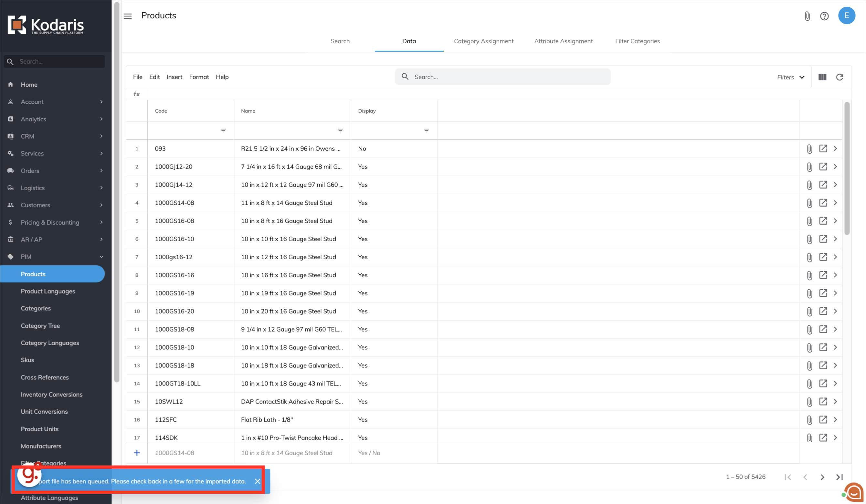Screen dimensions: 866x504
Task: Open filter for Code column
Action: 223,130
